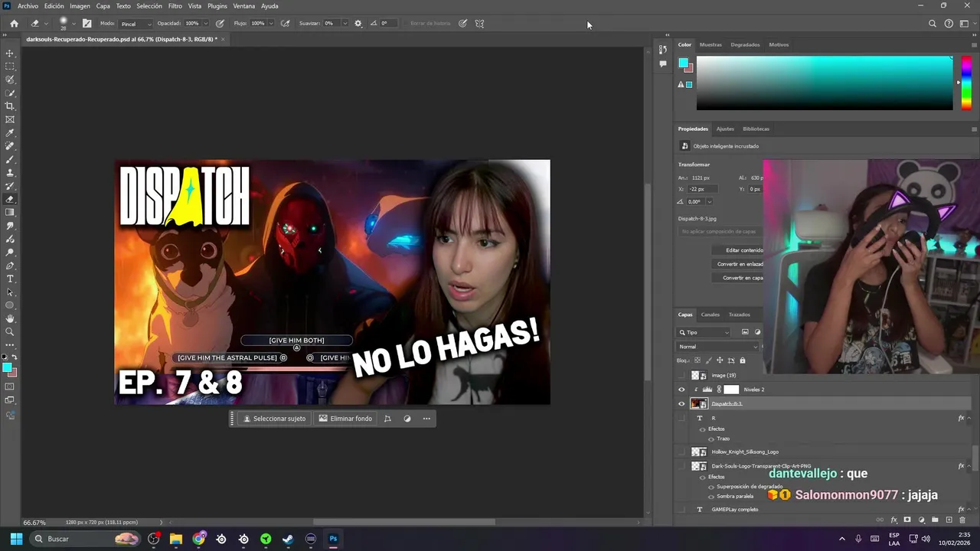The width and height of the screenshot is (980, 551).
Task: Open the Opacidad value dropdown
Action: pos(204,24)
